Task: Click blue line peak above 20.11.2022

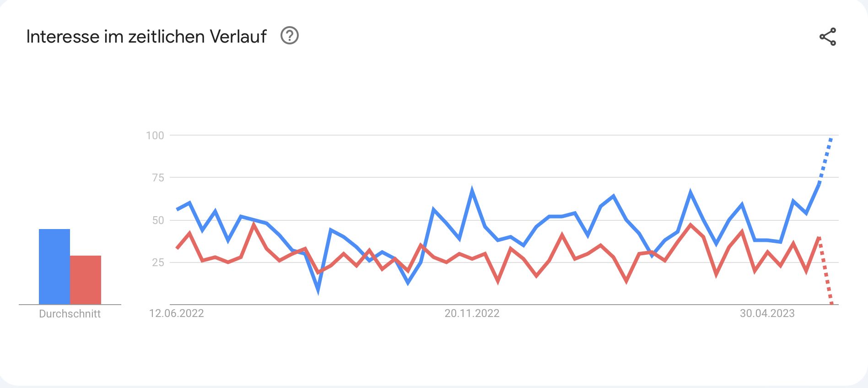Action: [472, 190]
